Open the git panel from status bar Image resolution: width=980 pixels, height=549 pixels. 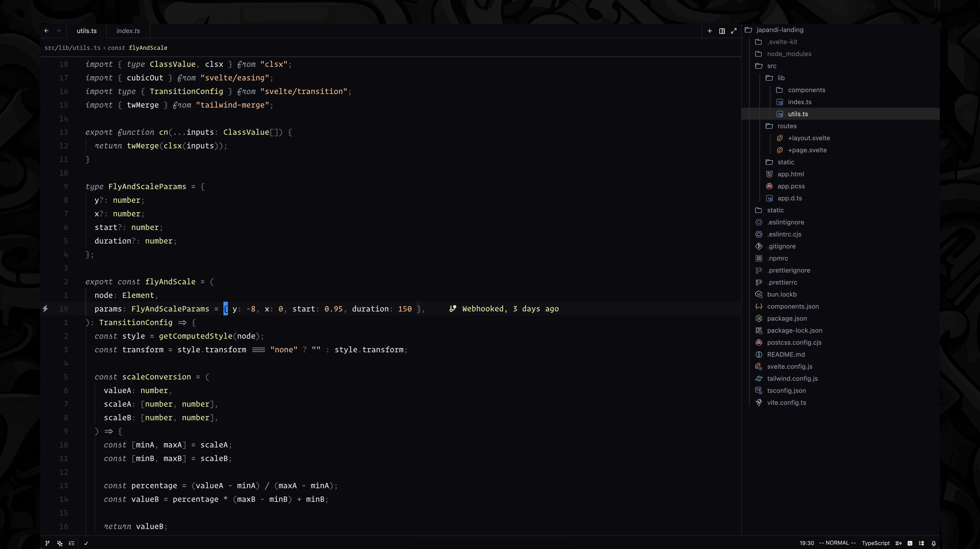click(x=48, y=543)
